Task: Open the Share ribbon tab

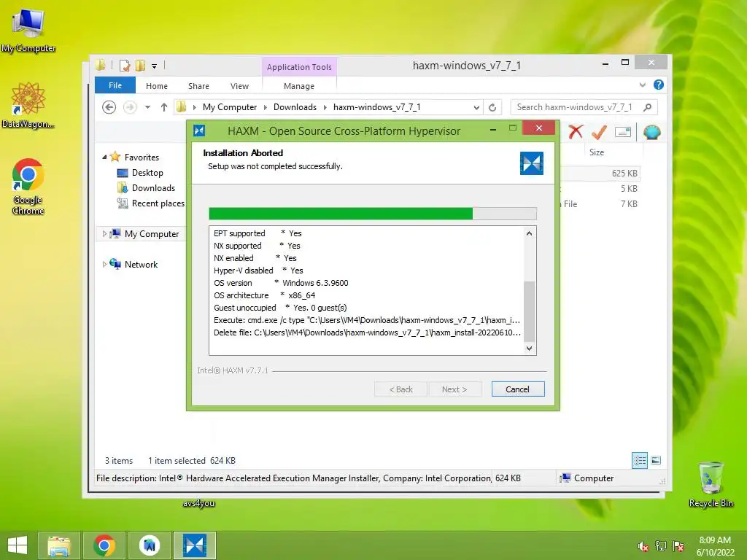Action: [x=198, y=86]
